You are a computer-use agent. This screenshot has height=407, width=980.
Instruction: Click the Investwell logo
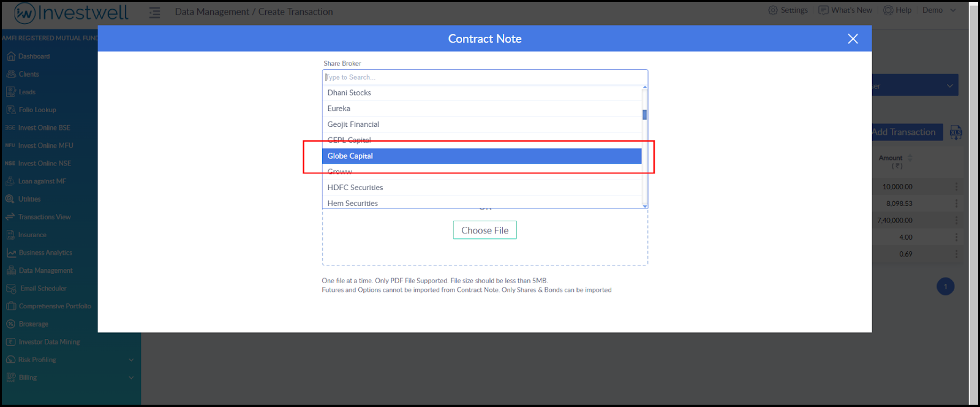click(71, 13)
